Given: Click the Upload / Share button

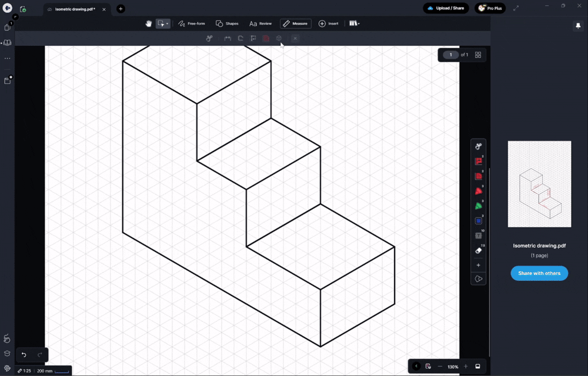Looking at the screenshot, I should pos(446,8).
